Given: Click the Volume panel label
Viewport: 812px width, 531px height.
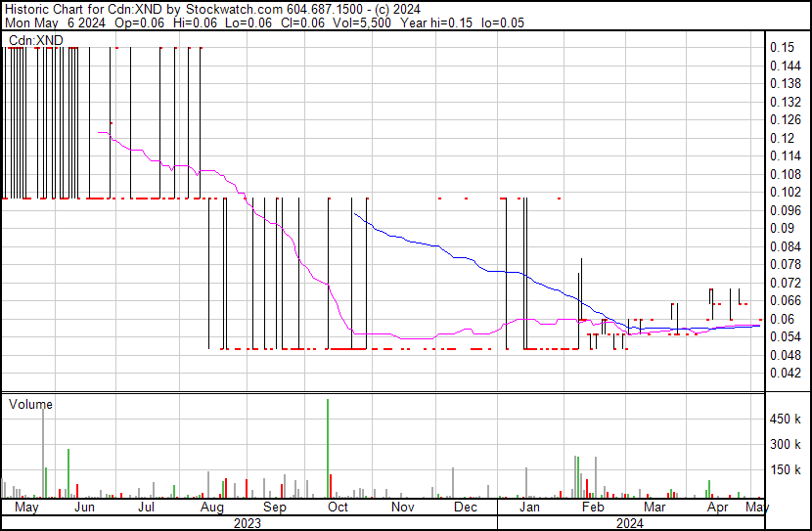Looking at the screenshot, I should pyautogui.click(x=30, y=404).
